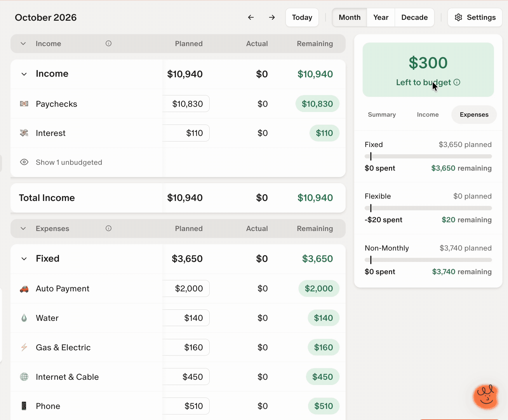Viewport: 508px width, 420px height.
Task: Click the Left to budget info icon
Action: tap(457, 82)
